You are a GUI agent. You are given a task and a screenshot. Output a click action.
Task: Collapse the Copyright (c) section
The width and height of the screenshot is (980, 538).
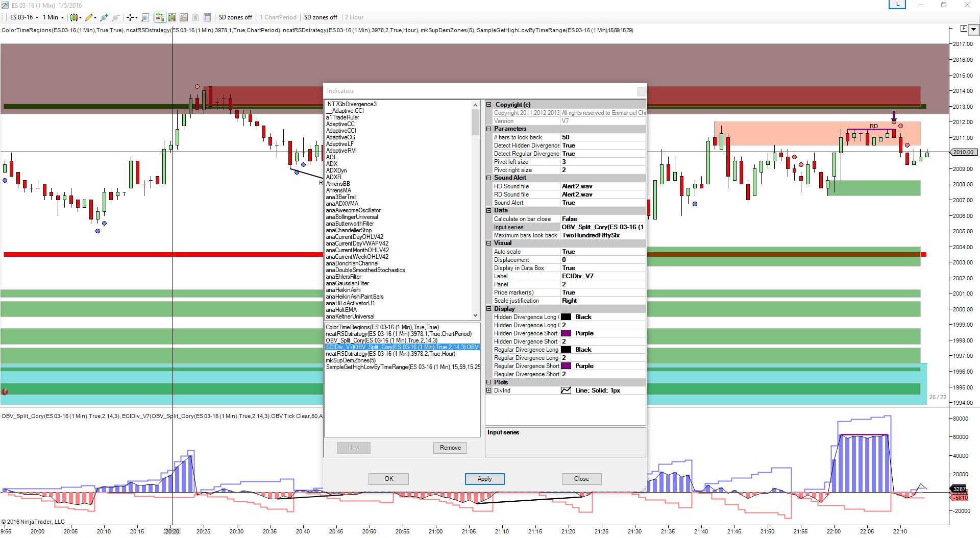pyautogui.click(x=489, y=105)
